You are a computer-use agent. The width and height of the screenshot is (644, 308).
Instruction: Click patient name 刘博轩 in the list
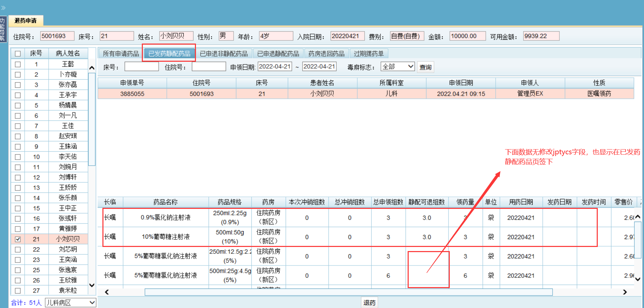(68, 177)
